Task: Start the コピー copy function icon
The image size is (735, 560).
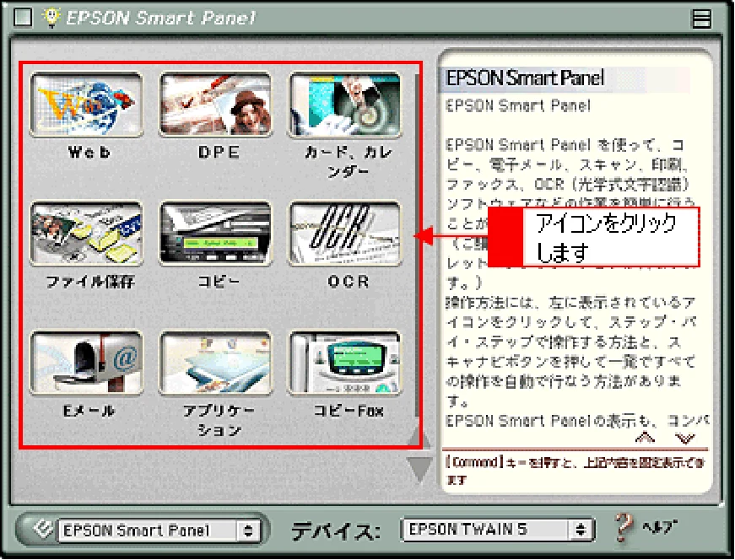Action: point(216,234)
